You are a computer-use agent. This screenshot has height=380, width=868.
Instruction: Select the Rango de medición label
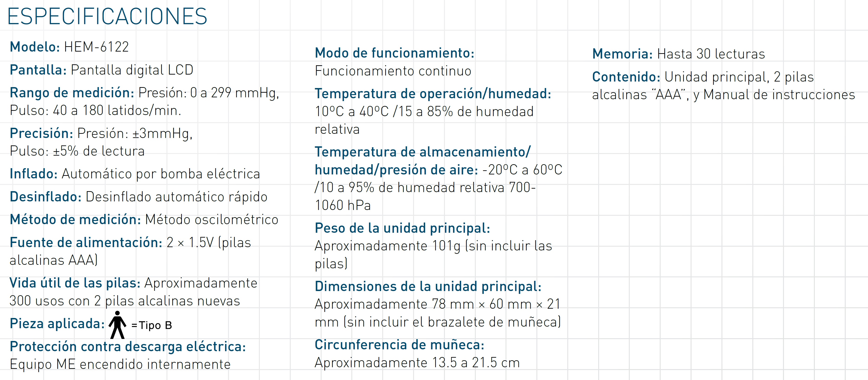[x=72, y=93]
